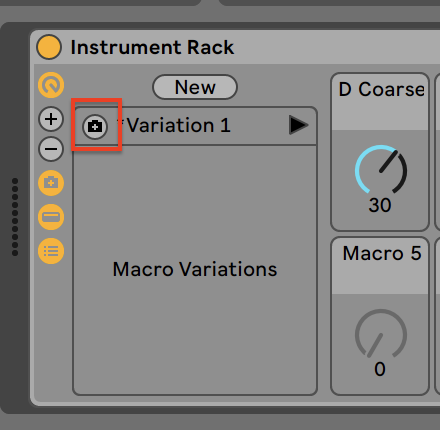Overwrite Variation 1 with the camera icon
Viewport: 440px width, 430px height.
95,126
